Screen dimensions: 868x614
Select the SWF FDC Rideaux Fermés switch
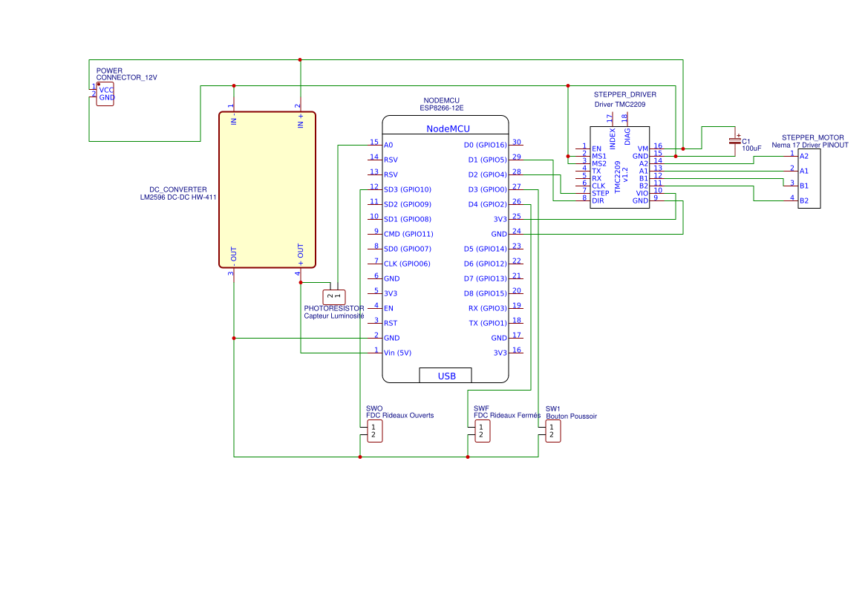click(483, 431)
